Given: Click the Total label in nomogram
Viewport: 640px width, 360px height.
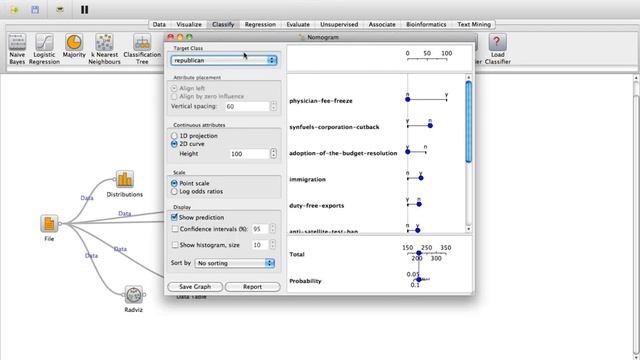Looking at the screenshot, I should (297, 254).
